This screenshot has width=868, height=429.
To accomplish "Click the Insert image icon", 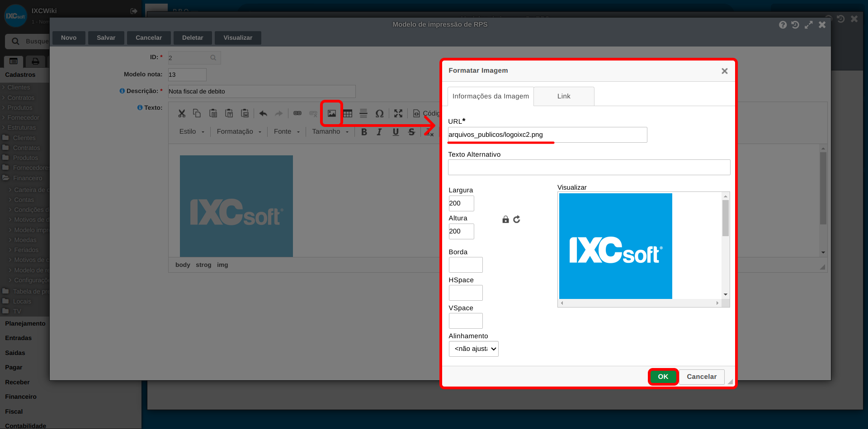I will click(x=332, y=113).
